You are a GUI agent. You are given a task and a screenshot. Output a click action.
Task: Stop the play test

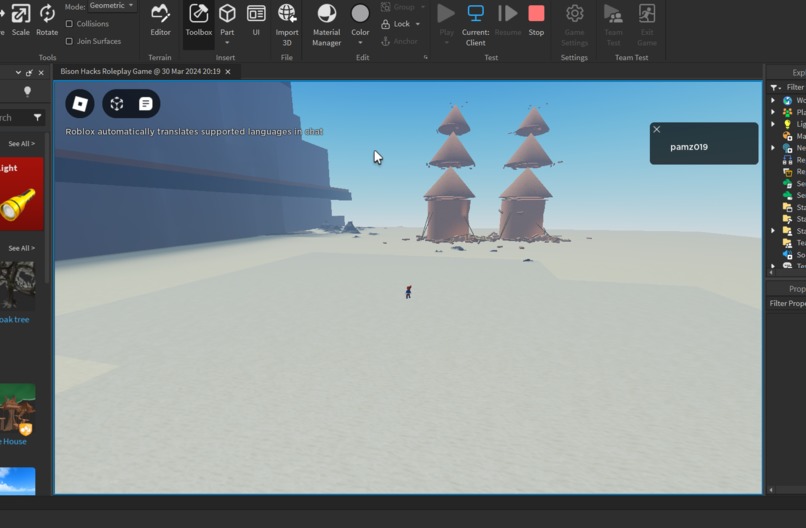coord(536,20)
